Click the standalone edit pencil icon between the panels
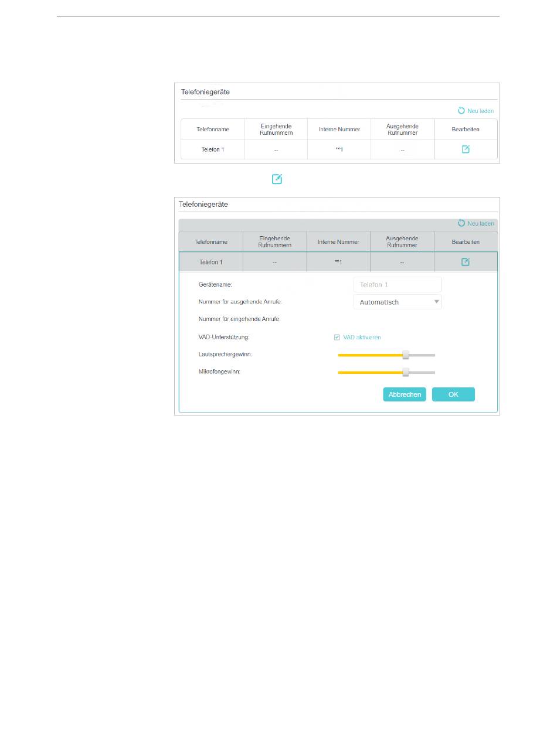557x756 pixels. [x=277, y=179]
